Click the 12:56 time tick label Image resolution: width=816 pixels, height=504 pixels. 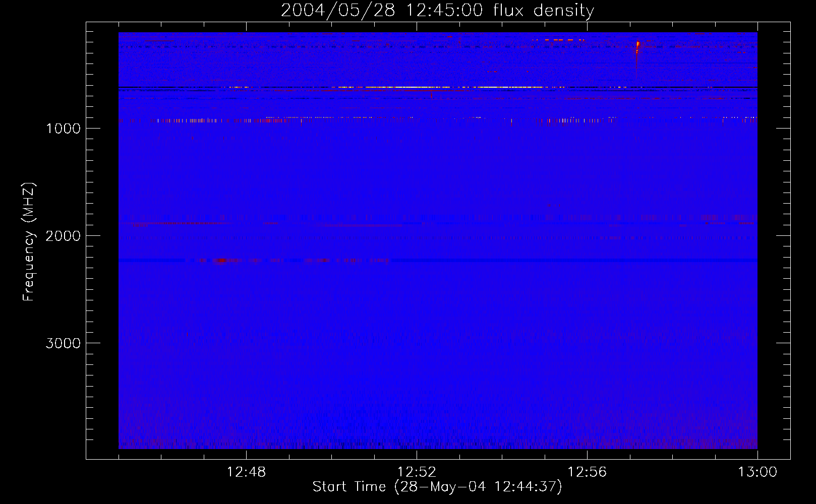587,472
